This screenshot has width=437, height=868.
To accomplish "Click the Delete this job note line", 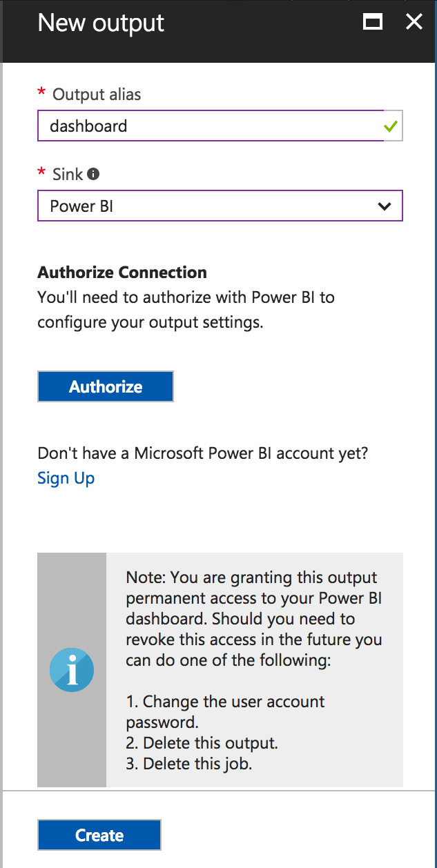I will click(188, 764).
